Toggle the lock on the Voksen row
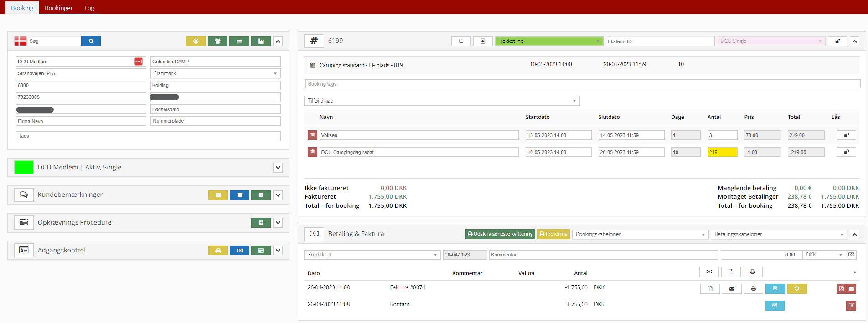This screenshot has width=868, height=323. [846, 135]
